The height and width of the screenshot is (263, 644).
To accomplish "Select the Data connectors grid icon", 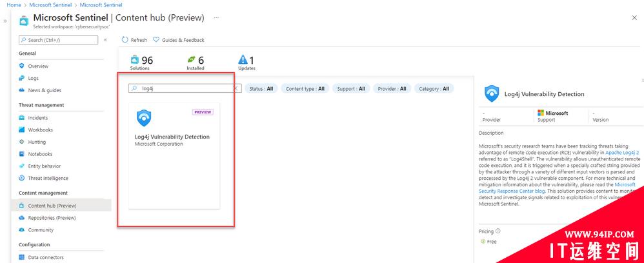I will 22,257.
